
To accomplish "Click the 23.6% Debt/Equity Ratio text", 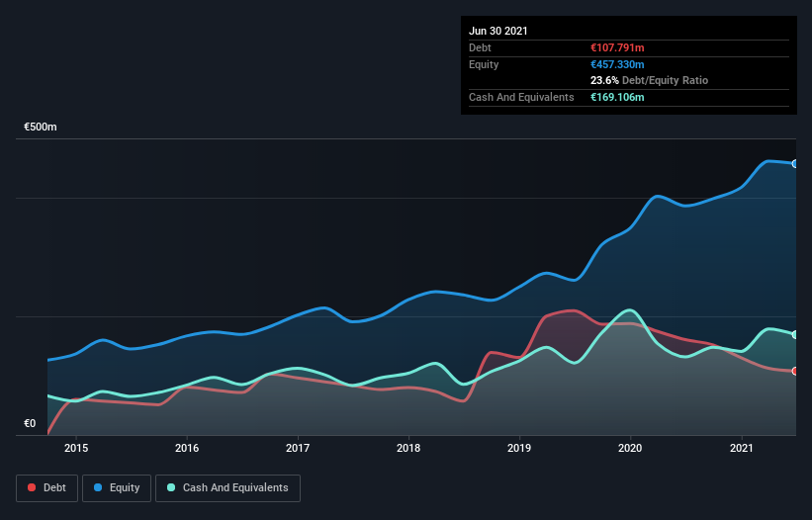I will (x=650, y=81).
